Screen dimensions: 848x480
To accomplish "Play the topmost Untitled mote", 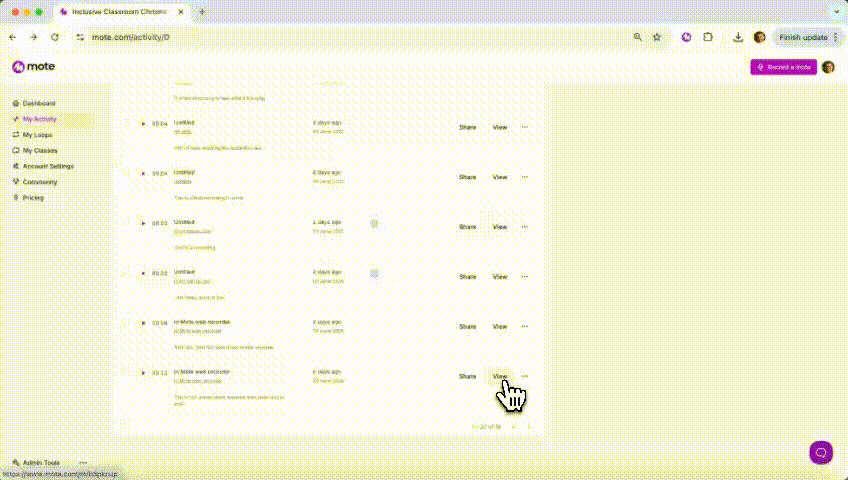I will 143,123.
